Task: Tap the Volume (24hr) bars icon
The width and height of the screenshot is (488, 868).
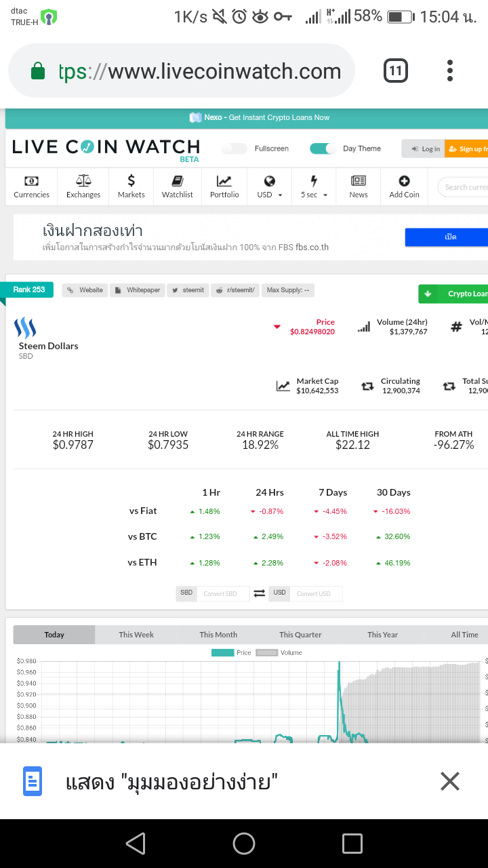Action: click(x=364, y=327)
